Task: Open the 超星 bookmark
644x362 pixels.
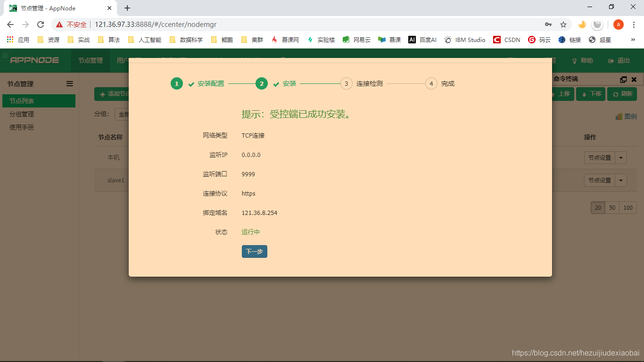Action: click(x=600, y=40)
